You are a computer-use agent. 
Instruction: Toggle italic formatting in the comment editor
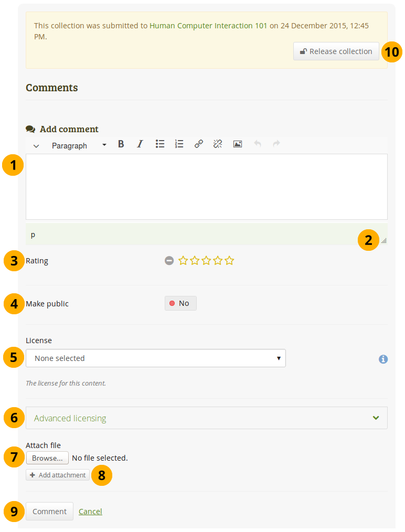140,144
